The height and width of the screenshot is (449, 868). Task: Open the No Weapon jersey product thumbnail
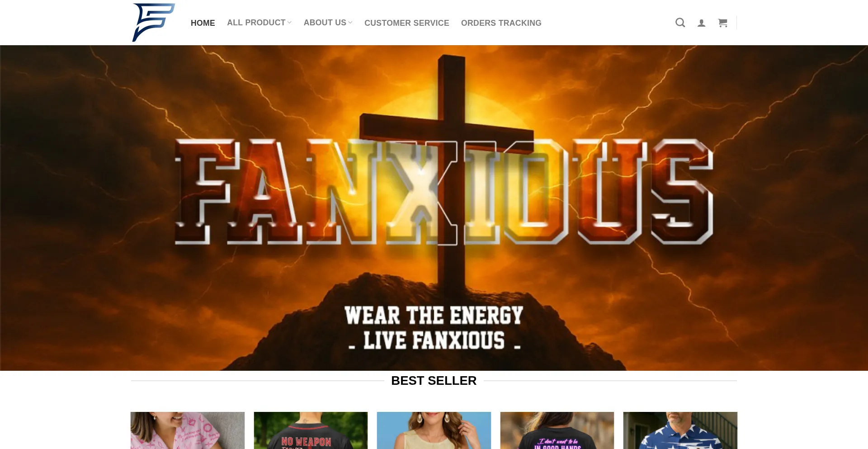pyautogui.click(x=311, y=430)
